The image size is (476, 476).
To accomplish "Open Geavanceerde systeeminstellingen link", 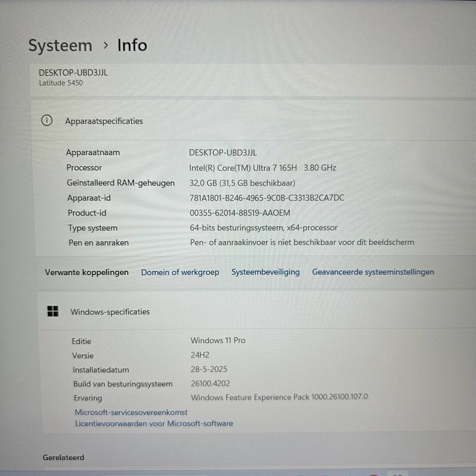I will click(373, 272).
